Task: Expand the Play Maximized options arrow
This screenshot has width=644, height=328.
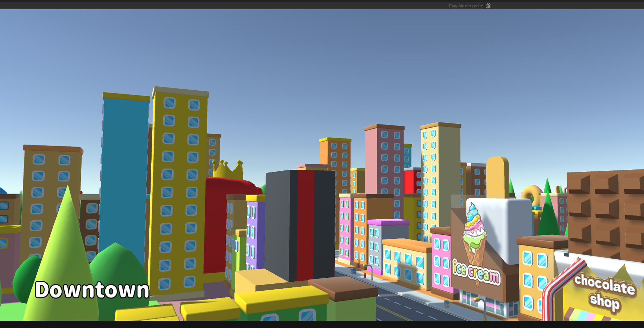Action: (x=482, y=6)
